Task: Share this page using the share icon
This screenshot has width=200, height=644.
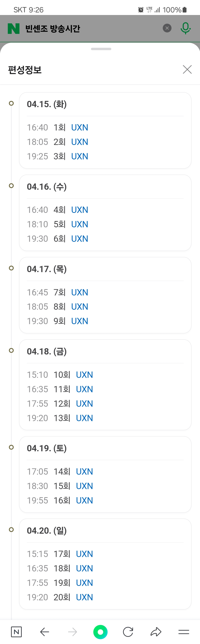Action: [156, 632]
